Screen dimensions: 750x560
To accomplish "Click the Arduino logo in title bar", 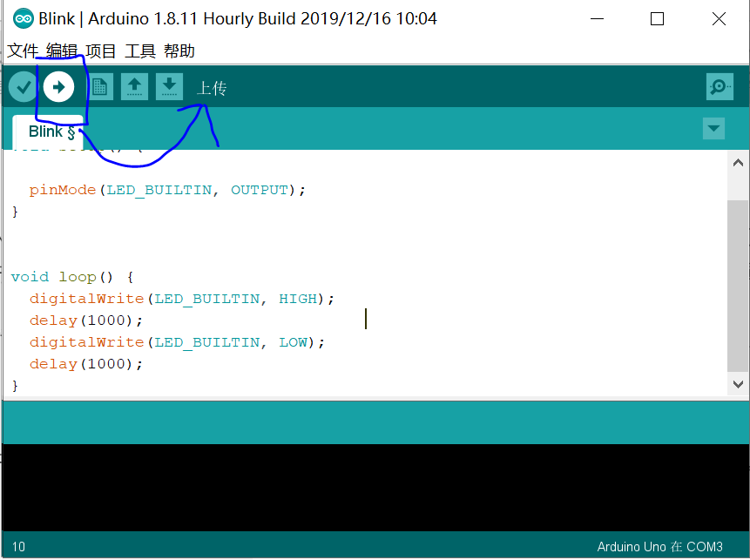I will 24,19.
